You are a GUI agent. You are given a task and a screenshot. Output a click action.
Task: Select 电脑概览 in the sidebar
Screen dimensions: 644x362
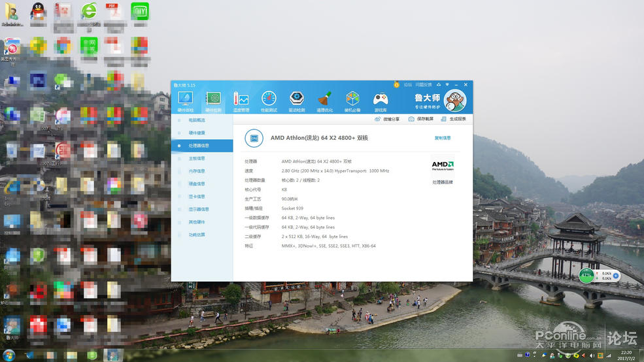point(202,120)
